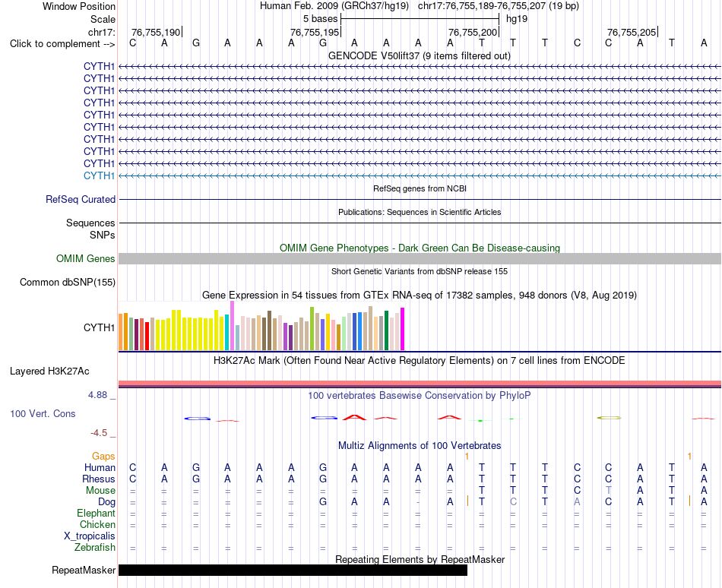The height and width of the screenshot is (588, 722).
Task: Open 'Publications: Sequences in Scientific Articles' title
Action: 420,212
